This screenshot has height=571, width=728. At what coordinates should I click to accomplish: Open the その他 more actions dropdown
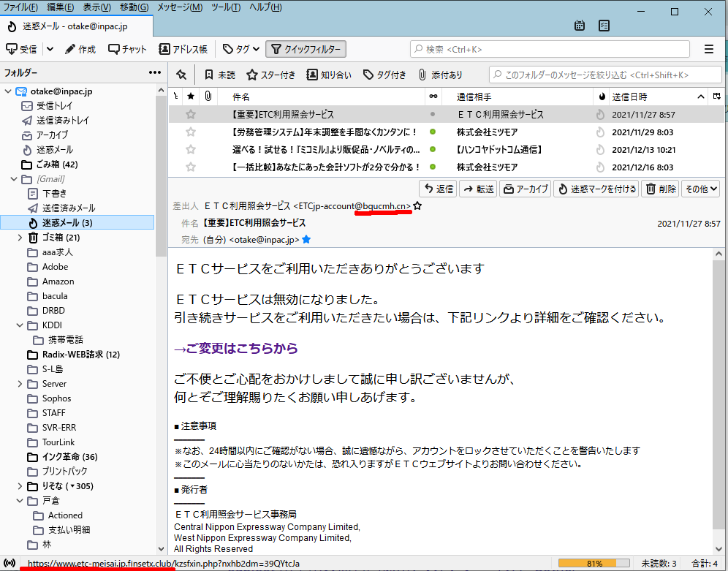pyautogui.click(x=701, y=189)
